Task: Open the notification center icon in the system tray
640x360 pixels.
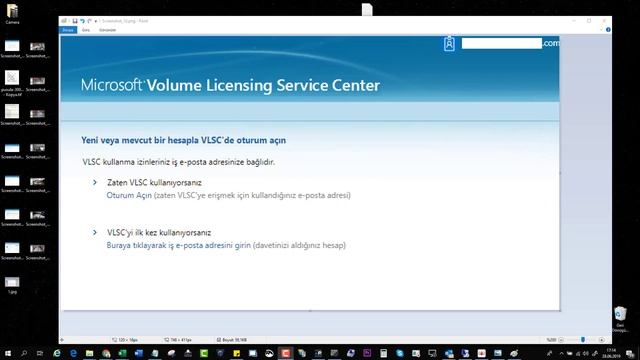Action: pos(630,353)
